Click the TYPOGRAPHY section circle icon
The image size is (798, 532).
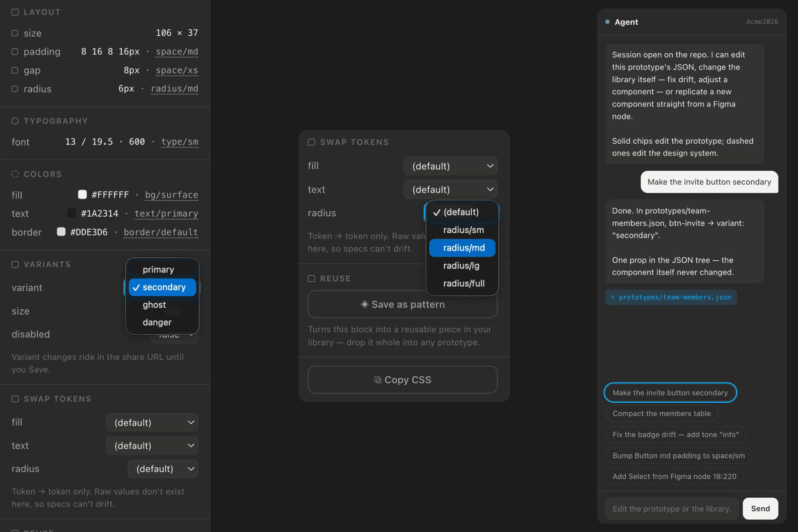click(x=15, y=121)
